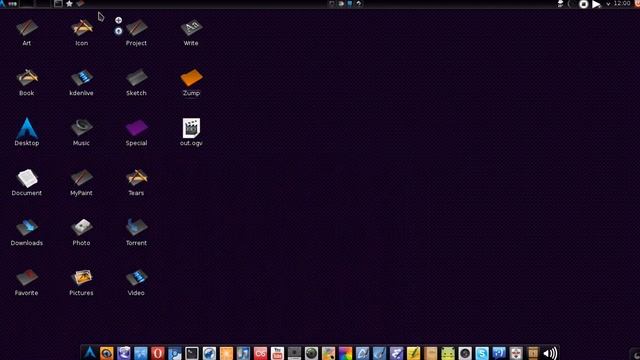This screenshot has height=360, width=640.
Task: Open the rainbow color app in the dock
Action: point(345,353)
